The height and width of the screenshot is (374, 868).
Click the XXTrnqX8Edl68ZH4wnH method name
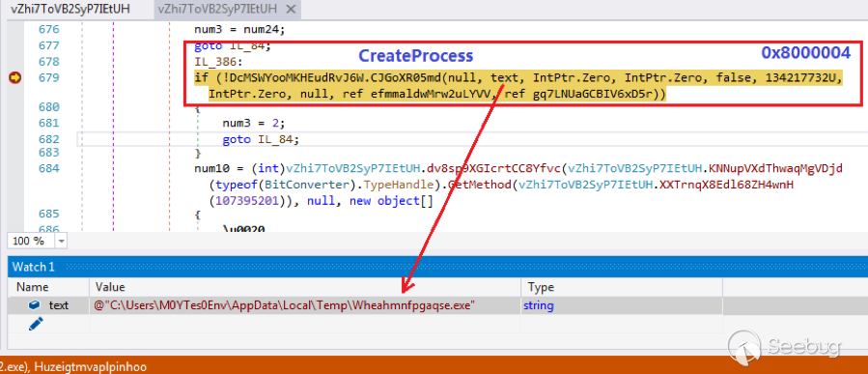pos(725,185)
